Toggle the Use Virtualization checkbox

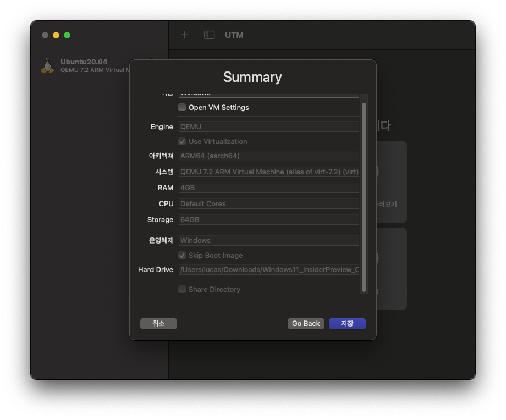coord(182,141)
